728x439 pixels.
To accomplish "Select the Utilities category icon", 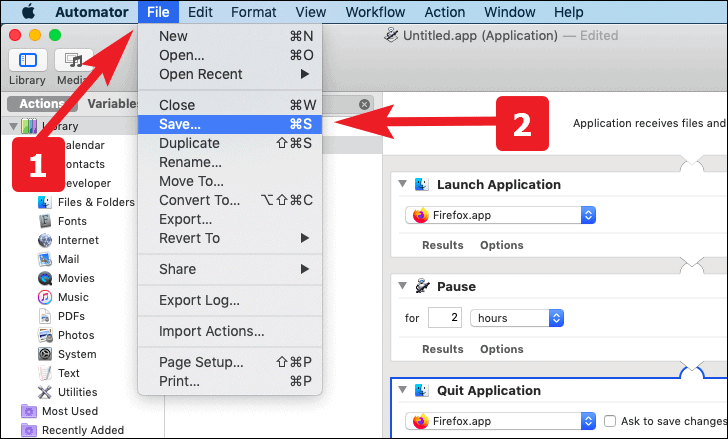I will coord(45,392).
